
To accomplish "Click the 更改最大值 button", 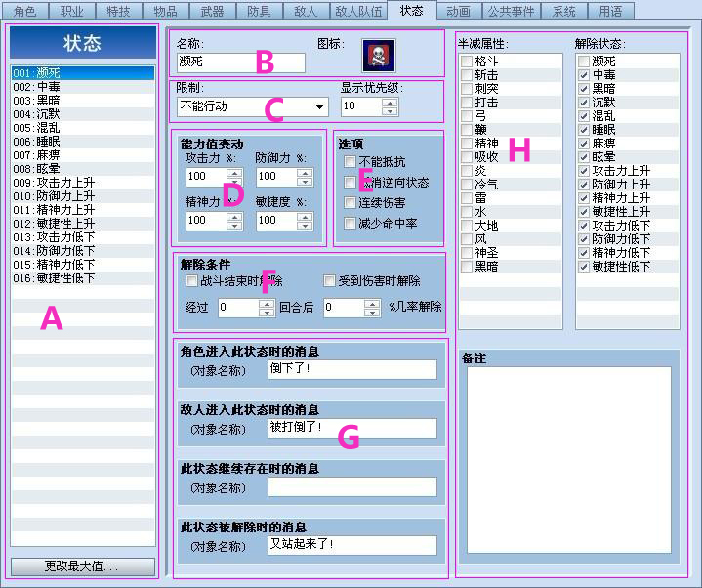I will 83,567.
